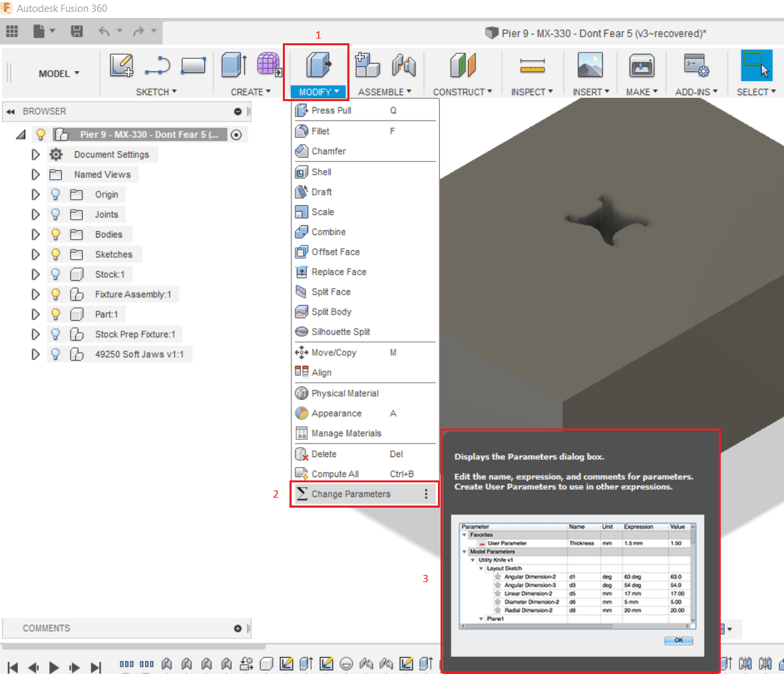Click the New Component icon under Assemble
The image size is (784, 674).
(368, 65)
